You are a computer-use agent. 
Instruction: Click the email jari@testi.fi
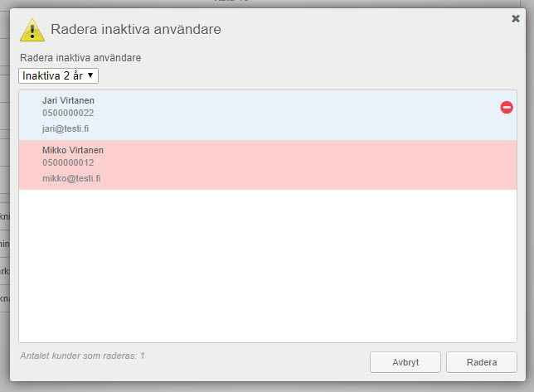[66, 128]
